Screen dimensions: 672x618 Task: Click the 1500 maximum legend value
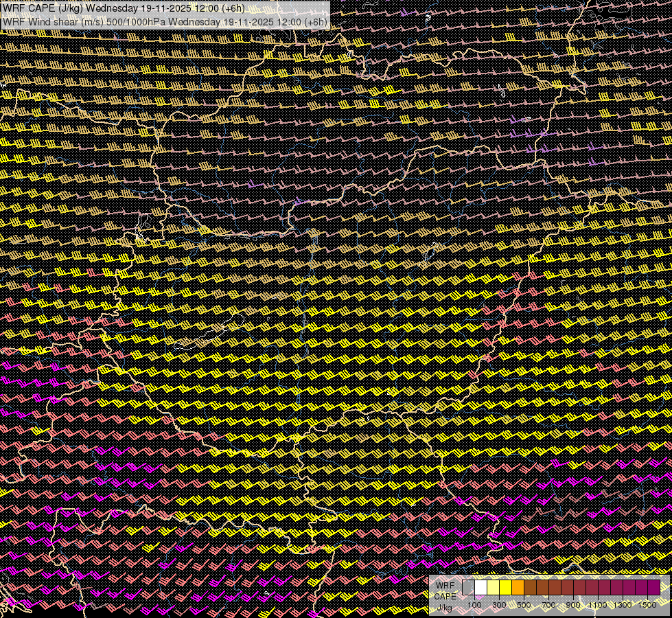[x=647, y=605]
